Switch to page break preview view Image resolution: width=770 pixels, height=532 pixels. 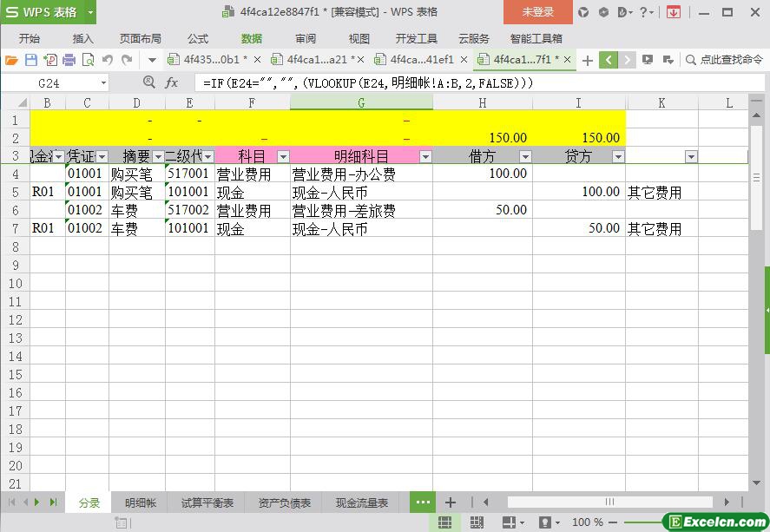(x=477, y=522)
